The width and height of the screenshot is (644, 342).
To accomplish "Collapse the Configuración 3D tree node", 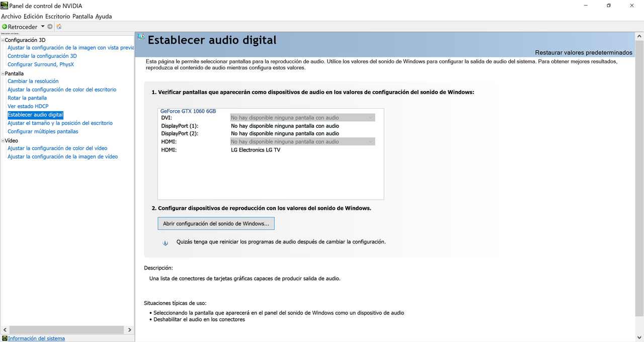I will (x=3, y=40).
